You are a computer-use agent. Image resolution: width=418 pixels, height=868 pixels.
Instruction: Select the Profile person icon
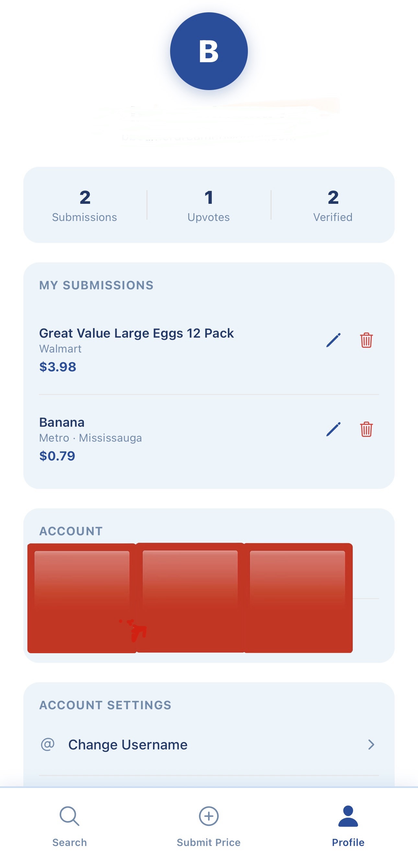pyautogui.click(x=348, y=816)
